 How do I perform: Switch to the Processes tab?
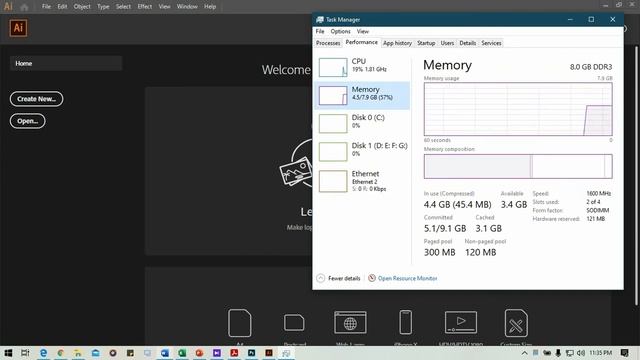tap(328, 43)
